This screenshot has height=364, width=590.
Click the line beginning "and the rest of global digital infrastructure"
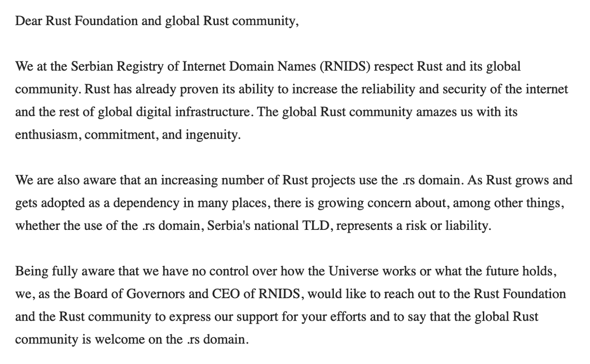pyautogui.click(x=266, y=112)
